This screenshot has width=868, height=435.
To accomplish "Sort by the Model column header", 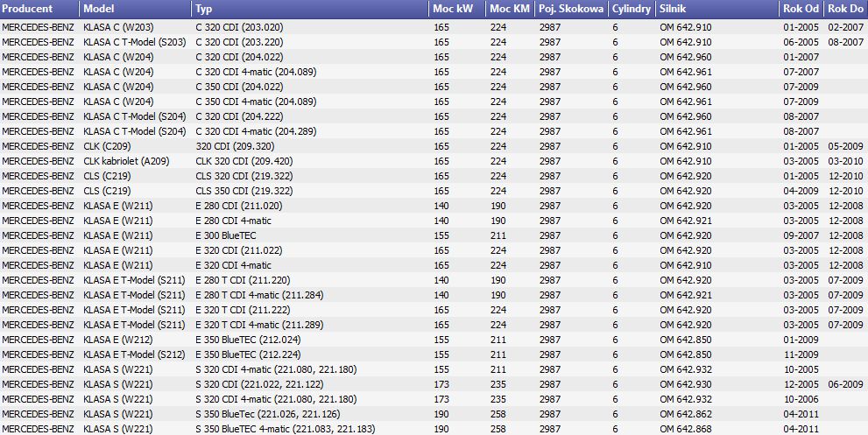I will point(136,9).
